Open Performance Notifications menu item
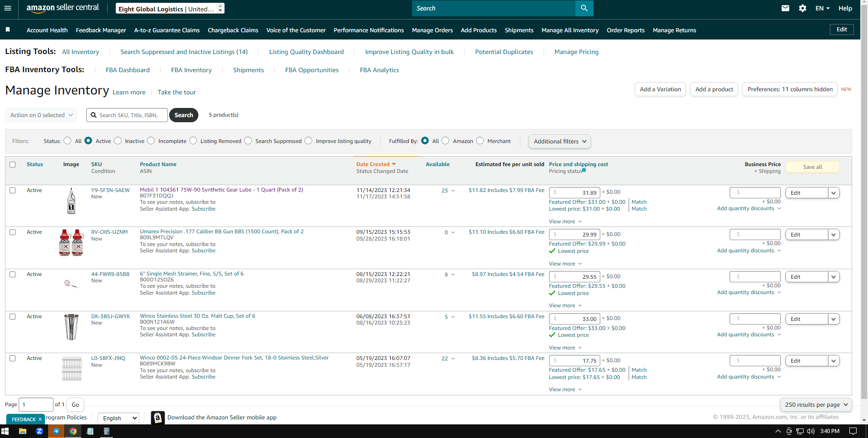This screenshot has width=868, height=438. [x=368, y=30]
